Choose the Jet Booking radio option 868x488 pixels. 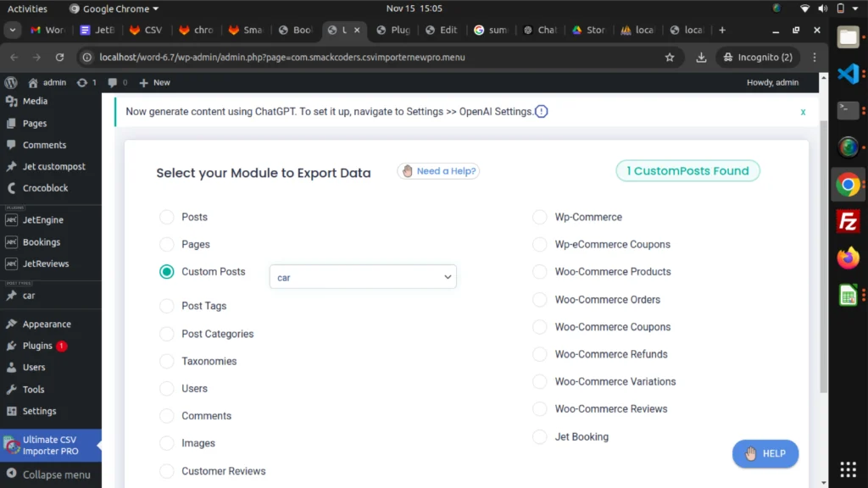coord(540,437)
